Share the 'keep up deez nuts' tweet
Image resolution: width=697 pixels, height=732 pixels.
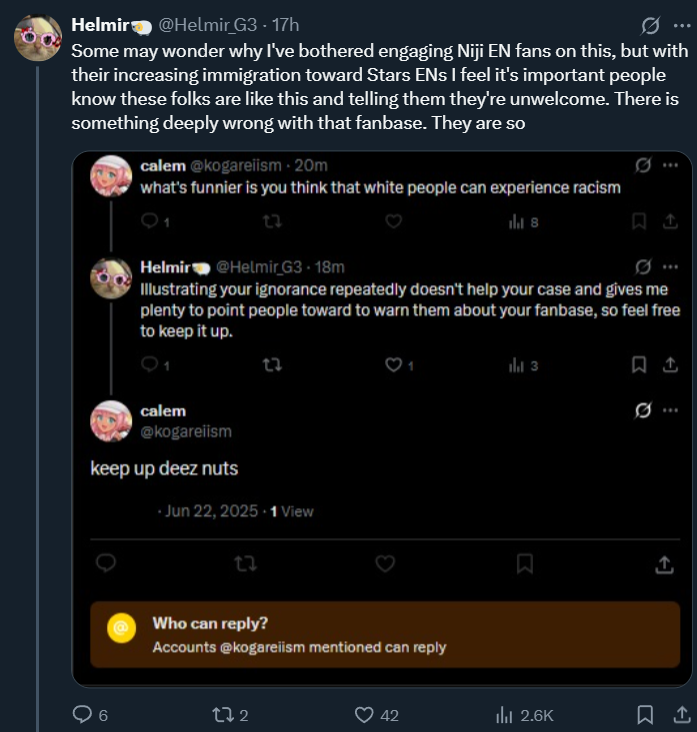[663, 565]
